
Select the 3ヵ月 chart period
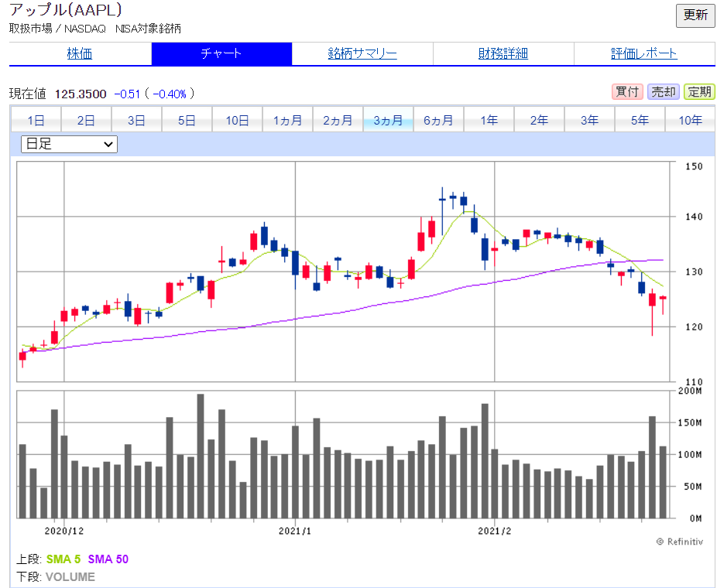click(x=388, y=120)
